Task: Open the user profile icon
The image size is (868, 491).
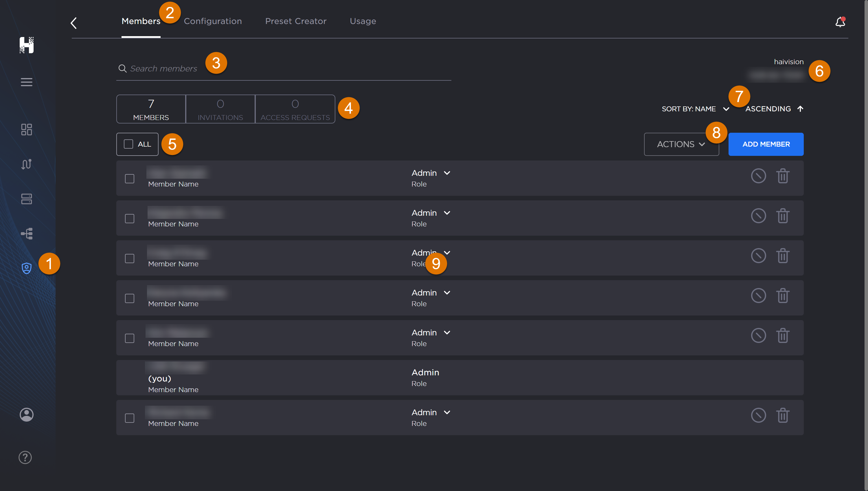Action: point(26,415)
